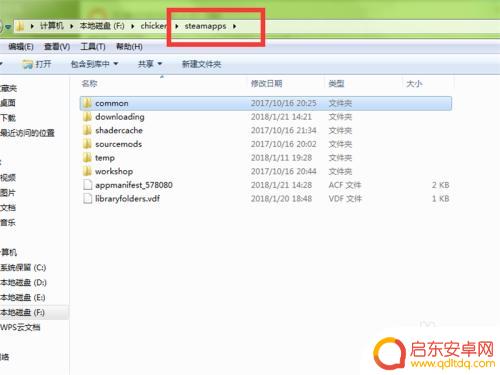The width and height of the screenshot is (500, 375).
Task: Click the appmanifest_578080 file icon
Action: click(x=87, y=185)
